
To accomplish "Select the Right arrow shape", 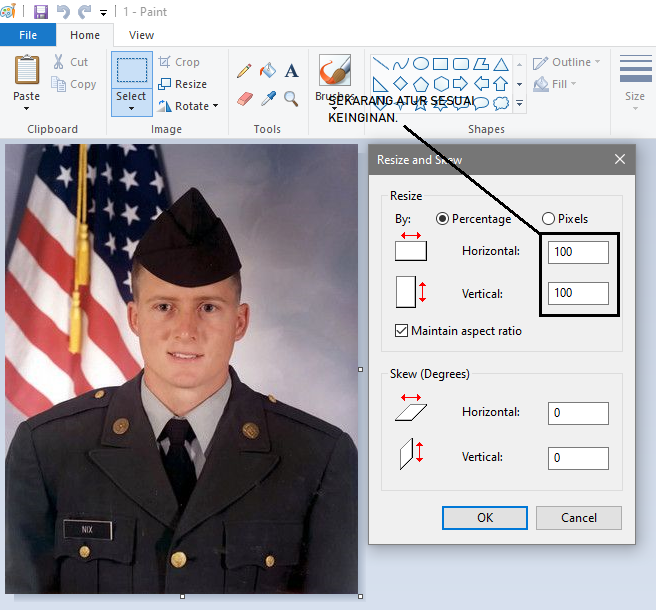I will pos(460,84).
